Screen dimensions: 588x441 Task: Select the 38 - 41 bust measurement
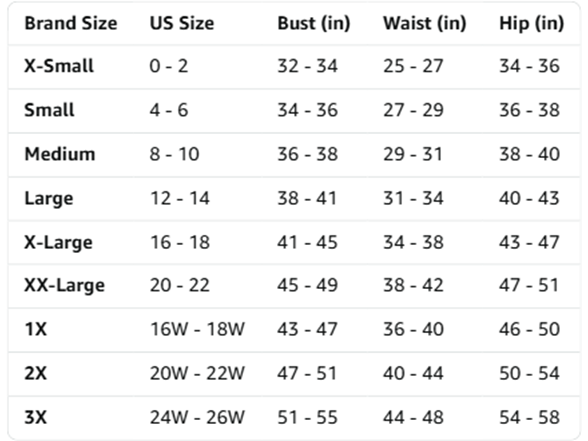pyautogui.click(x=307, y=198)
